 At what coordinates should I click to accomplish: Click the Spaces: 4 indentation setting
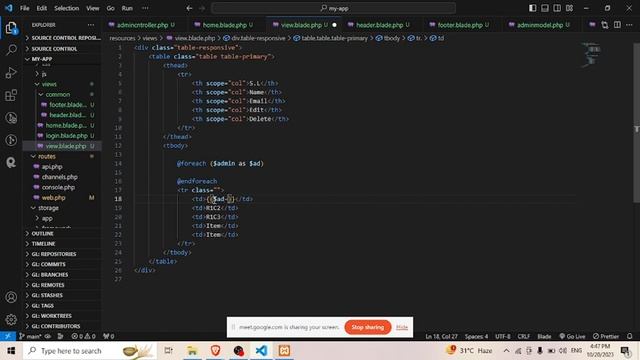coord(476,336)
